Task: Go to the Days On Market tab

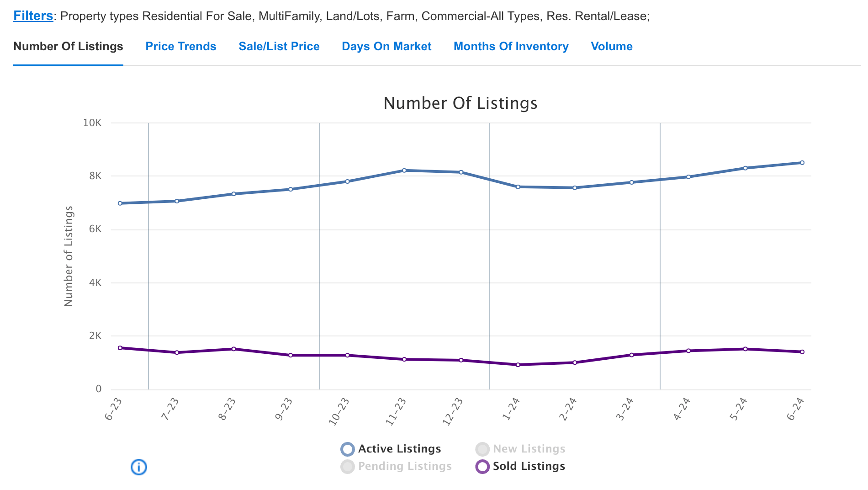Action: pyautogui.click(x=386, y=47)
